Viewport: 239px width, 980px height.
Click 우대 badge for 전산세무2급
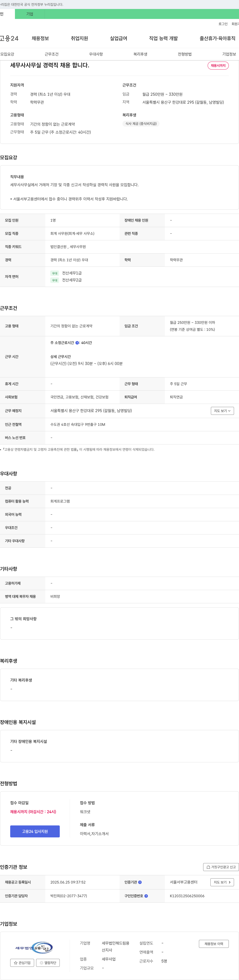(55, 280)
